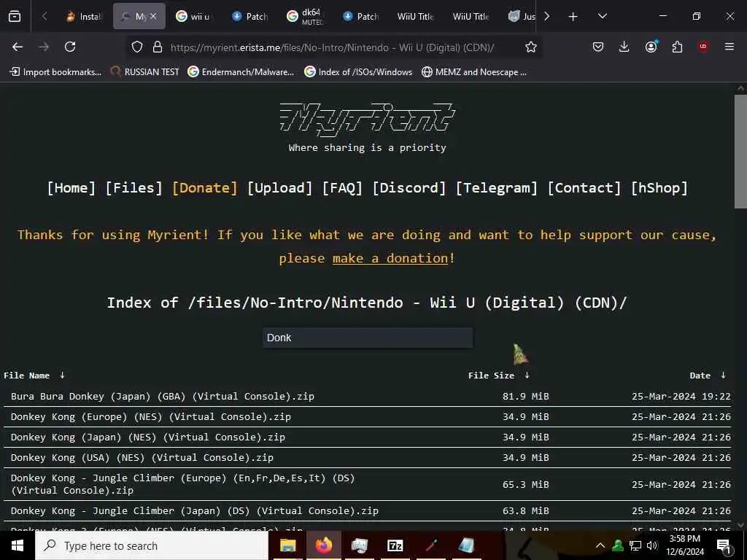Open the [Donate] navigation link

[x=205, y=187]
